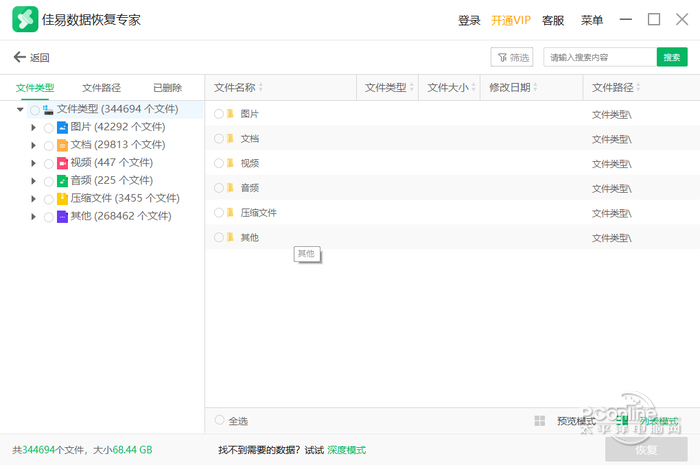
Task: Click the red video category icon in tree
Action: (x=62, y=163)
